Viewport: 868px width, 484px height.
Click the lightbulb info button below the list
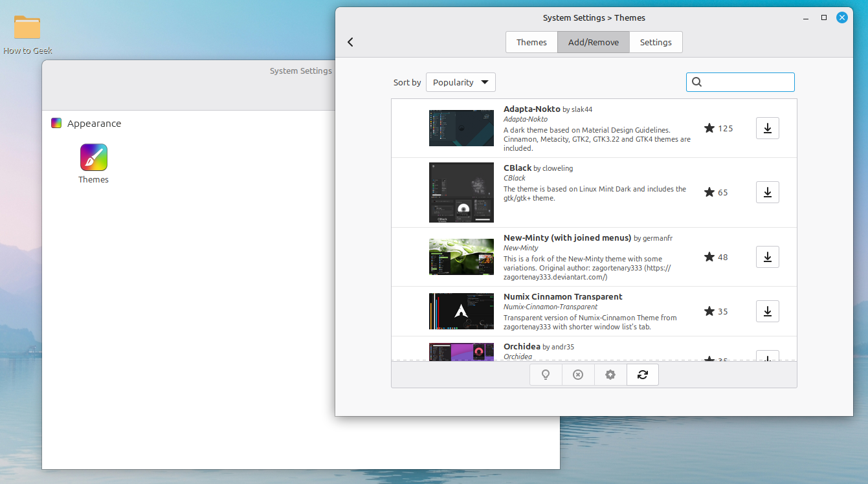pyautogui.click(x=546, y=375)
